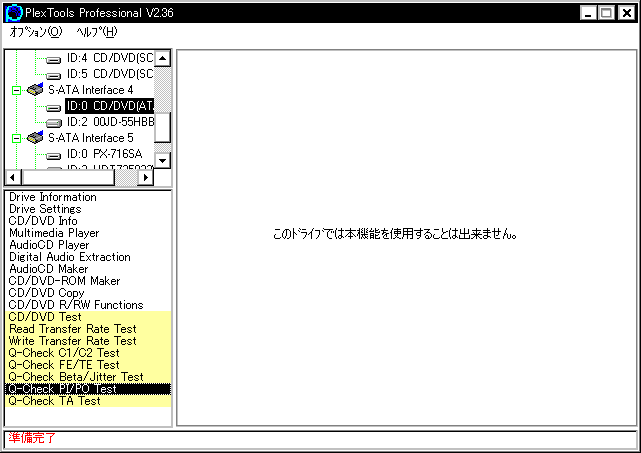Screen dimensions: 641x453
Task: Select Q-Check FE/TE Test
Action: 88,365
